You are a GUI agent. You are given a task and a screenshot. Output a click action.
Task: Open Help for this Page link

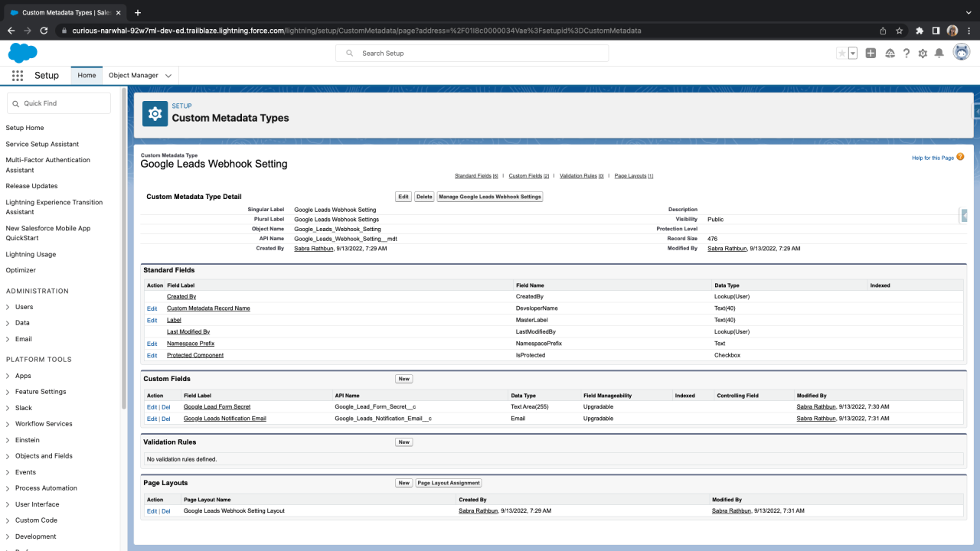click(933, 158)
